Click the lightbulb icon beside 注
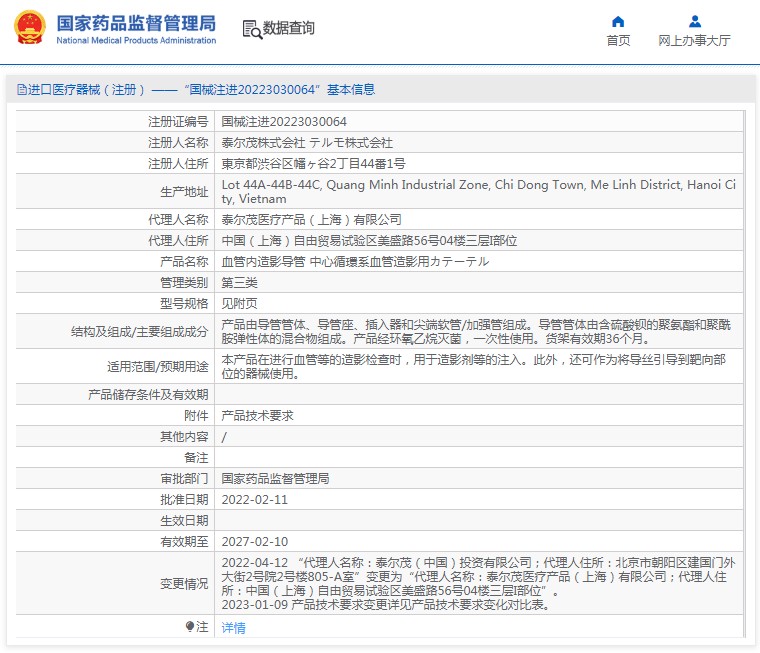760x653 pixels. click(190, 627)
